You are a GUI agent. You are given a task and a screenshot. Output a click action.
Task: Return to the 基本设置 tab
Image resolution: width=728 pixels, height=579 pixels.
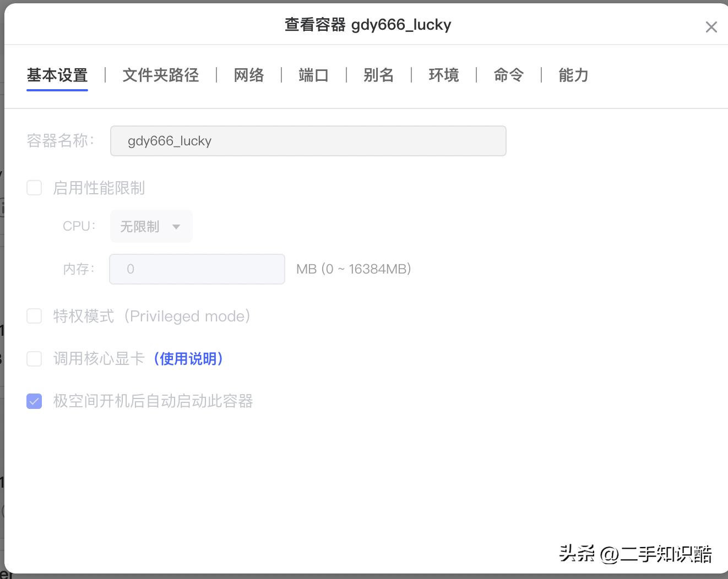tap(57, 75)
